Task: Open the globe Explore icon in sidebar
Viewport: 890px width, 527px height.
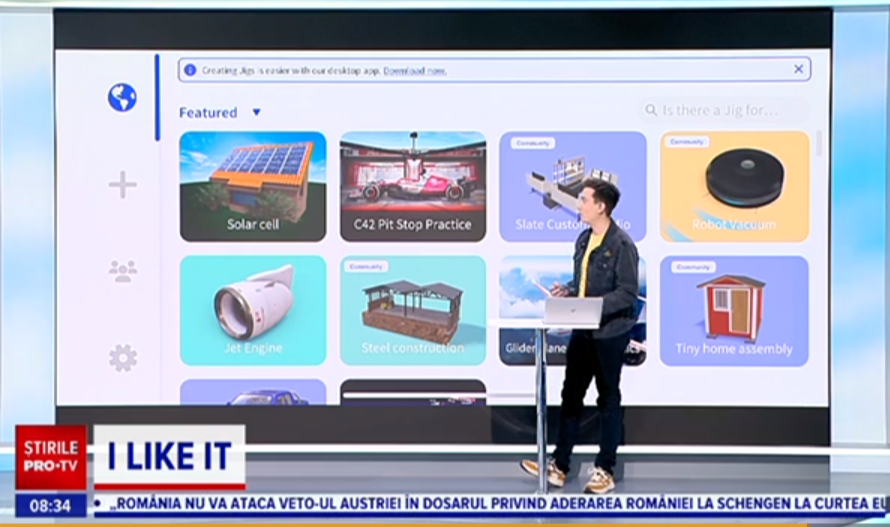Action: point(122,97)
